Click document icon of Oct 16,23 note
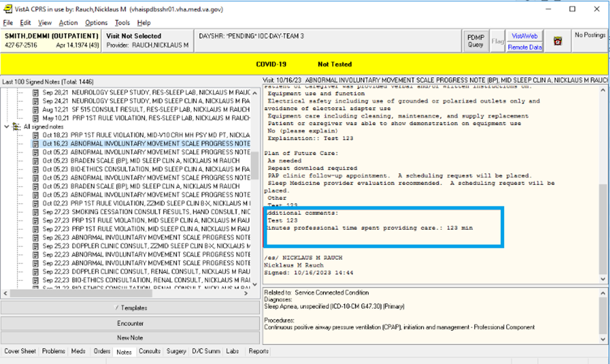Image resolution: width=610 pixels, height=364 pixels. pos(36,143)
